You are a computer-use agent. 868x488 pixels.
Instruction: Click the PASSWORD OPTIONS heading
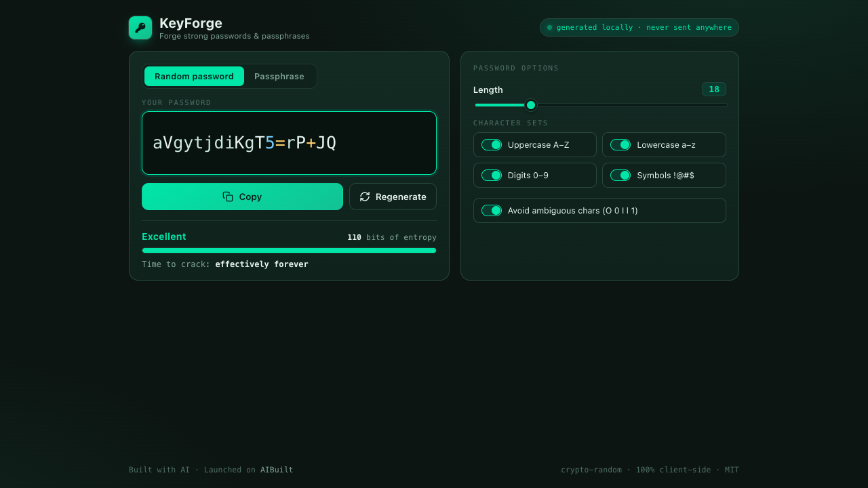(x=516, y=68)
